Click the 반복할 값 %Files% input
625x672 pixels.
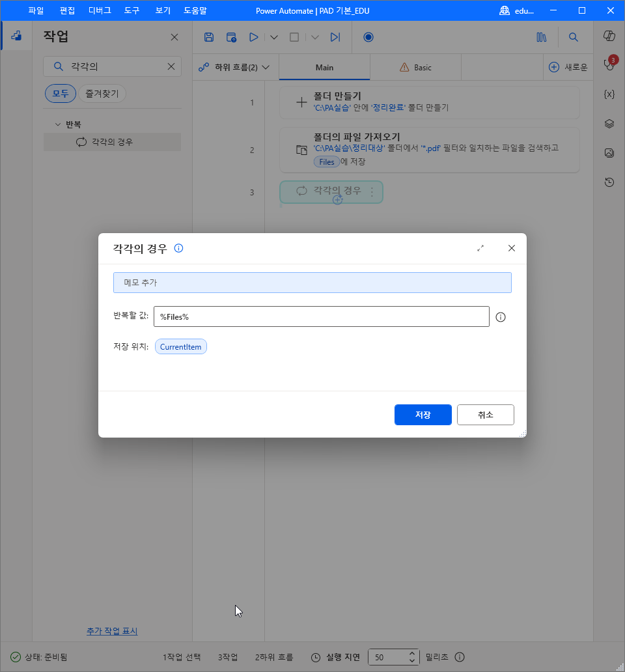[x=321, y=316]
